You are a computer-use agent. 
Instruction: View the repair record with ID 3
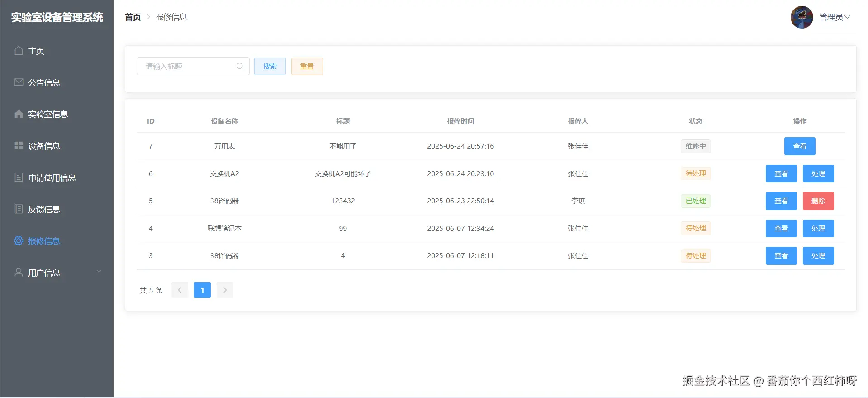(781, 256)
